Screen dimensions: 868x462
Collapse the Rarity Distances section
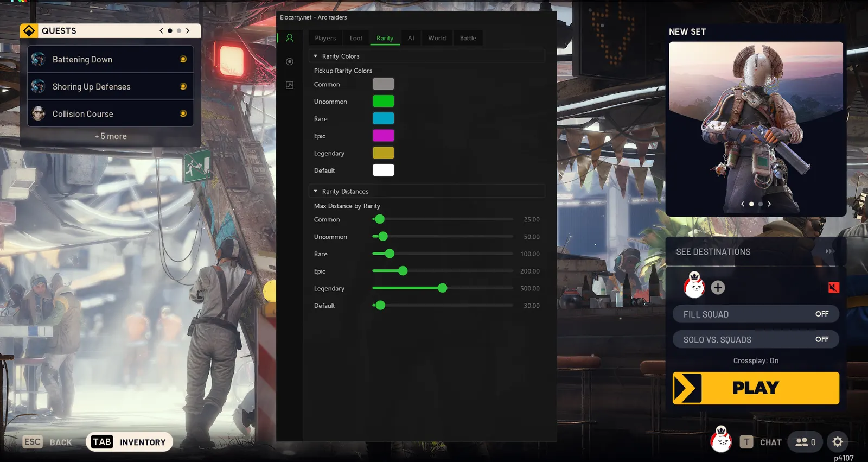pos(427,191)
